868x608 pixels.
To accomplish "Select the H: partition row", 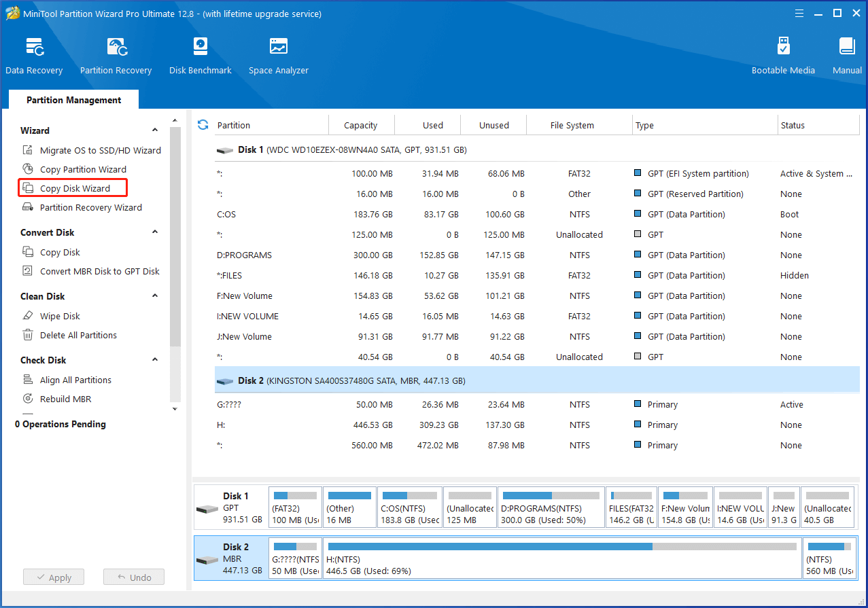I will tap(537, 425).
